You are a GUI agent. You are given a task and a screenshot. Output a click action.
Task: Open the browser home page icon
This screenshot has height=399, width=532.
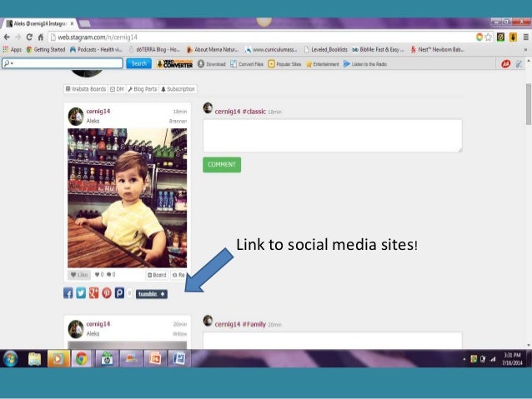tap(41, 37)
